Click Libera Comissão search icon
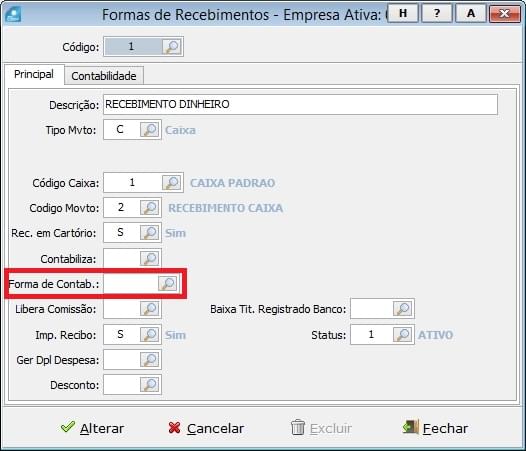Viewport: 526px width, 451px height. pyautogui.click(x=150, y=308)
